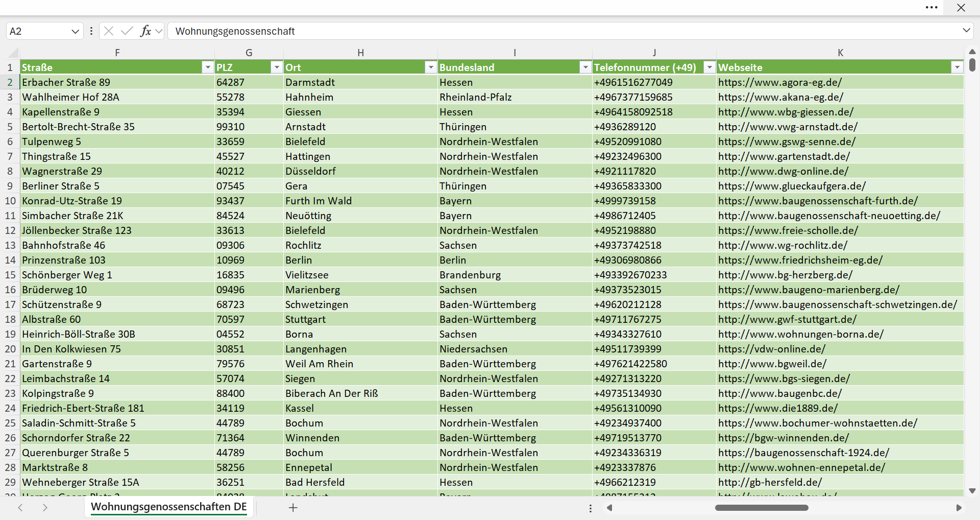The height and width of the screenshot is (520, 980).
Task: Click the Name Box showing A2
Action: tap(38, 31)
